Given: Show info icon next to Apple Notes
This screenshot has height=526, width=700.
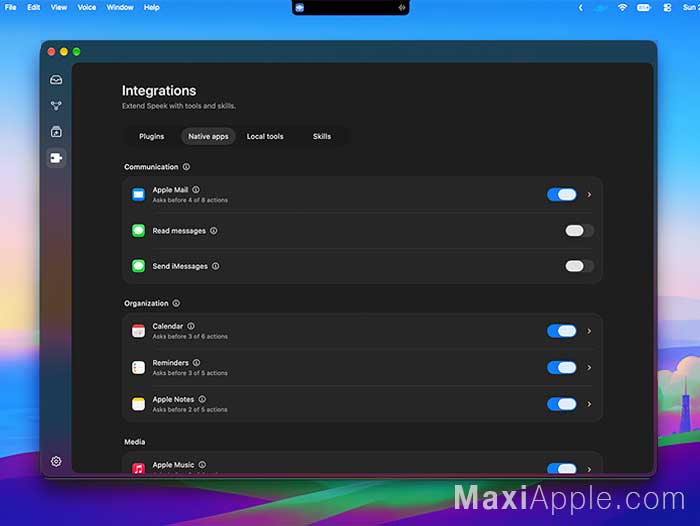Looking at the screenshot, I should tap(202, 399).
